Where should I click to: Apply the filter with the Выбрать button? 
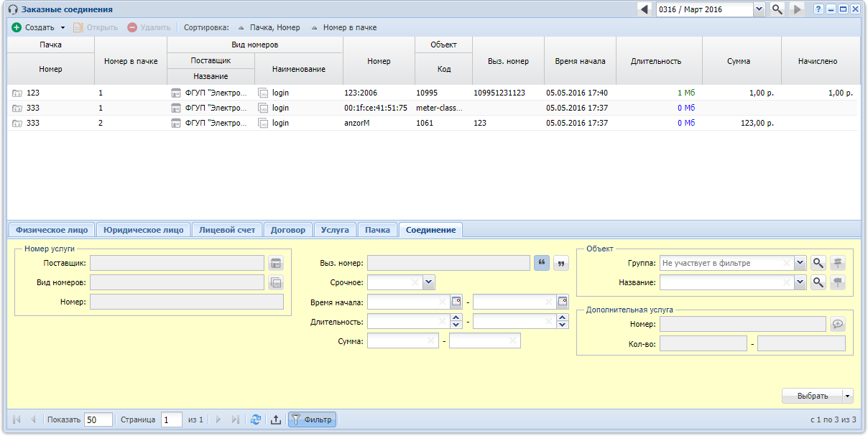point(813,396)
